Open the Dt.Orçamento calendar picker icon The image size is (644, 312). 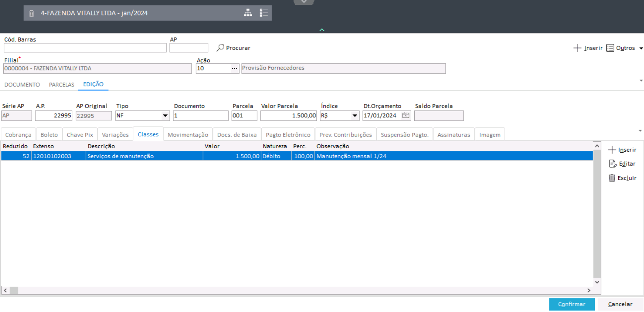point(405,116)
